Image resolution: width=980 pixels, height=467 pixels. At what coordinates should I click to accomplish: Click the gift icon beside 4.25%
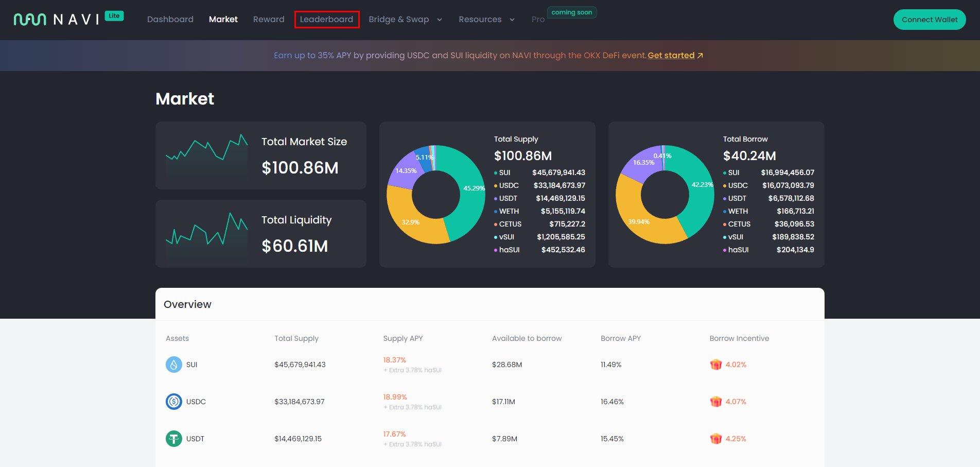pos(715,439)
